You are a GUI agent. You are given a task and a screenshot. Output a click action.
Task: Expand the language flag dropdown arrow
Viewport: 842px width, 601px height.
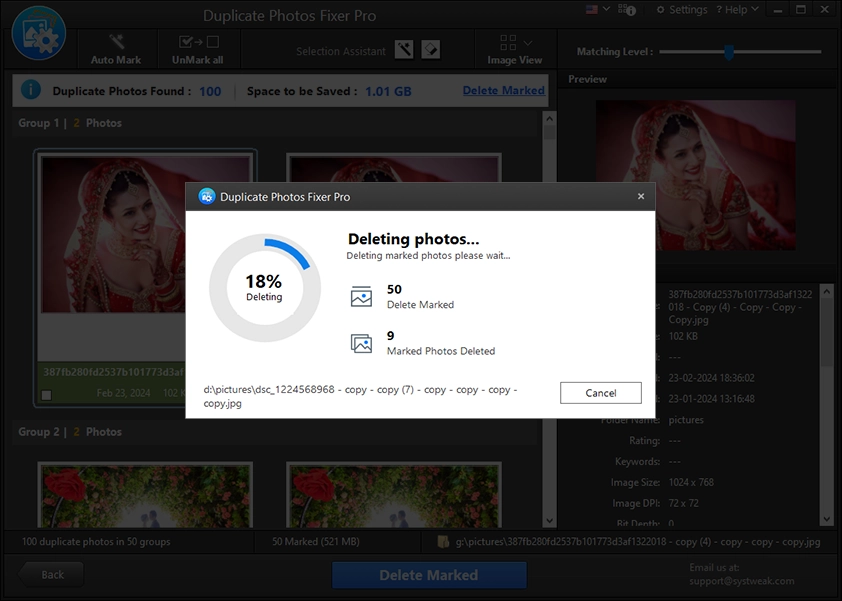pos(607,9)
